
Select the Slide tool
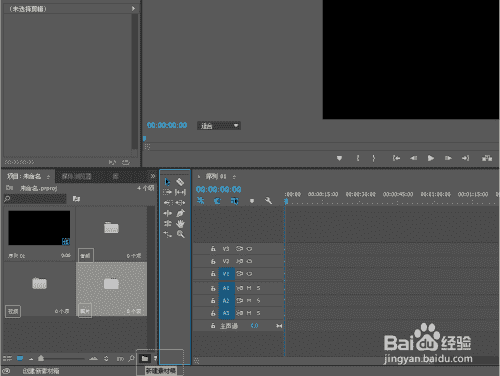point(180,203)
